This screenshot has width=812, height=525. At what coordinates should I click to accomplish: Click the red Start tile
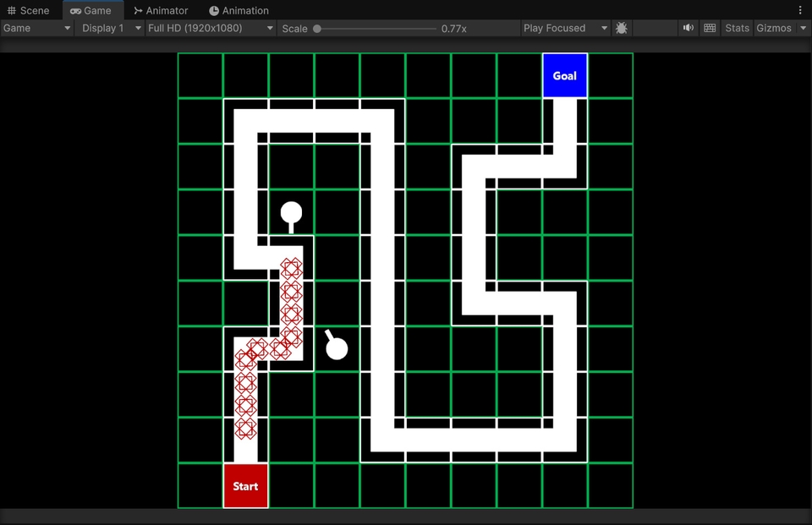(x=245, y=485)
